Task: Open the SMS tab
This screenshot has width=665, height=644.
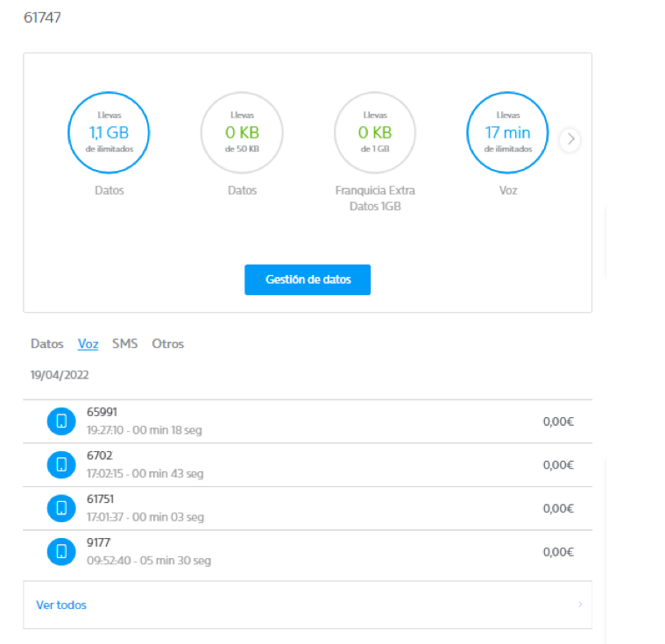Action: 125,344
